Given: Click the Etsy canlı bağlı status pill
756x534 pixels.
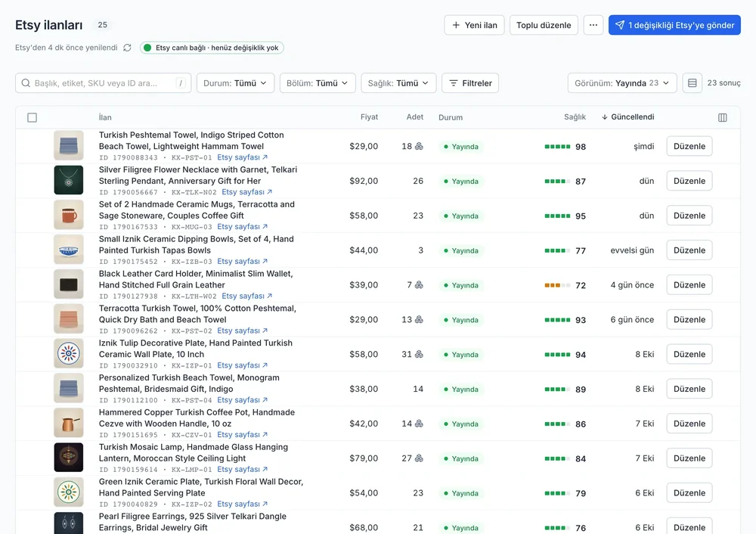Looking at the screenshot, I should pyautogui.click(x=212, y=48).
